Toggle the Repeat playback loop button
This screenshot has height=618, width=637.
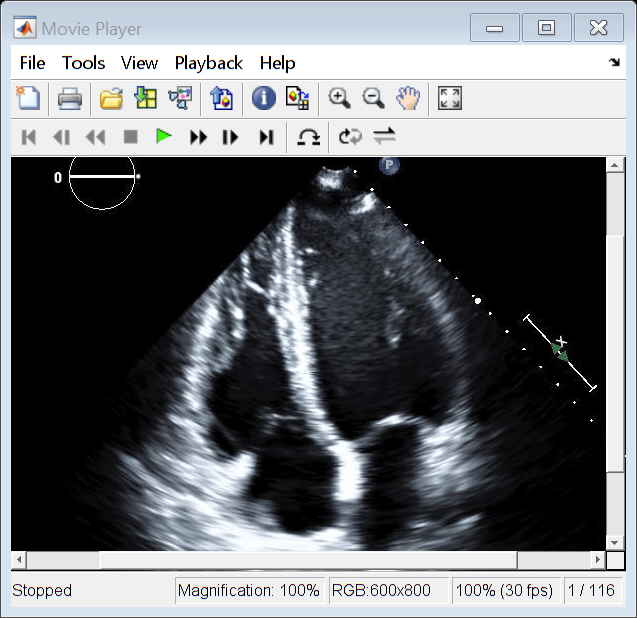point(350,137)
